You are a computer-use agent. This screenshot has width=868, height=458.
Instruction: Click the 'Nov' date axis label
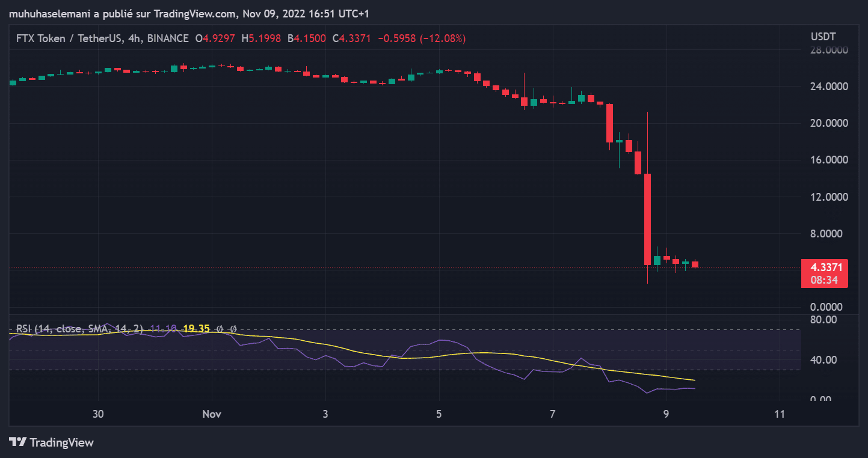pyautogui.click(x=212, y=414)
